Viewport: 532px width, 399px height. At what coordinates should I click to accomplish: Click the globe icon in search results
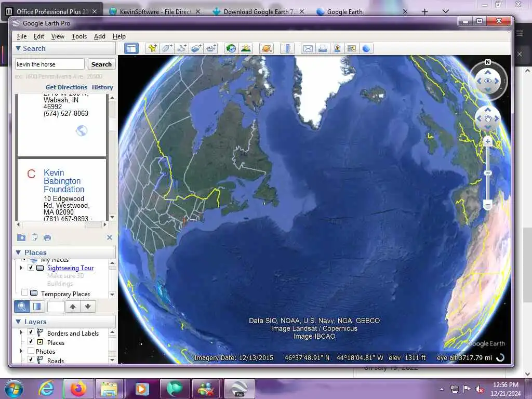click(82, 130)
